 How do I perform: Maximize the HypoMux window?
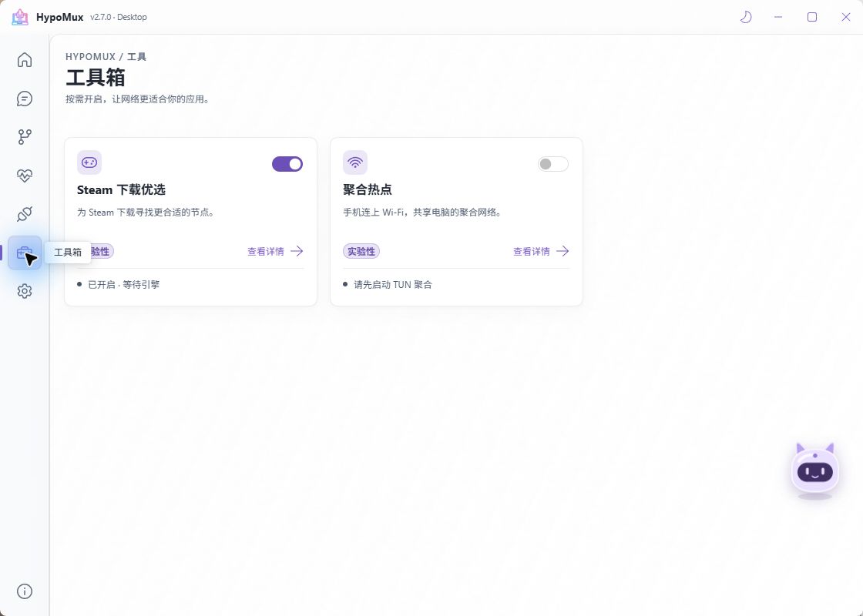pos(812,17)
